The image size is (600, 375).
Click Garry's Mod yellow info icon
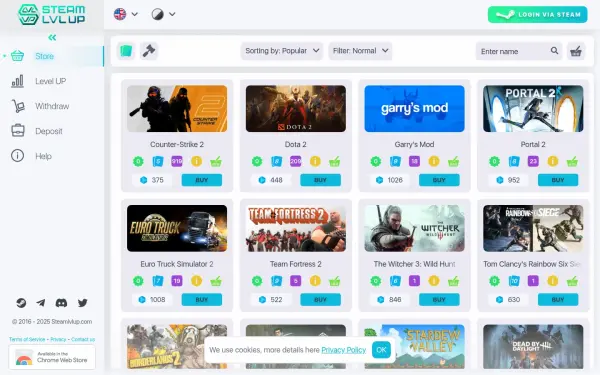(x=434, y=161)
